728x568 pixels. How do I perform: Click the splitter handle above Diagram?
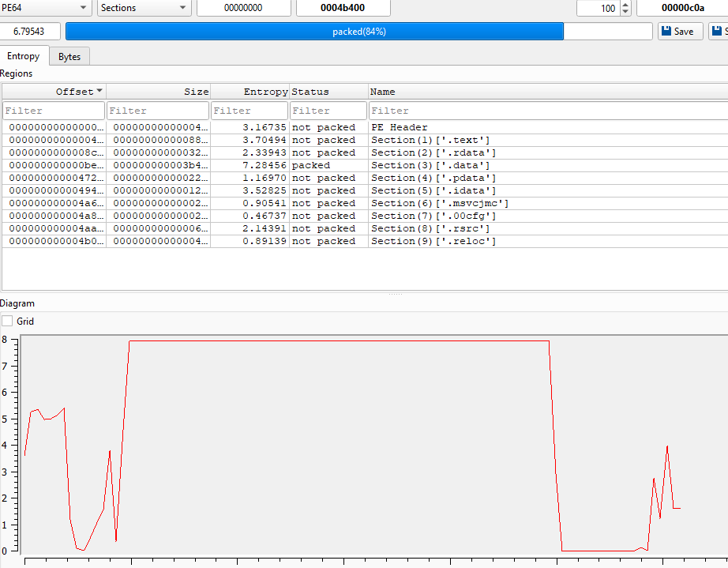coord(395,294)
